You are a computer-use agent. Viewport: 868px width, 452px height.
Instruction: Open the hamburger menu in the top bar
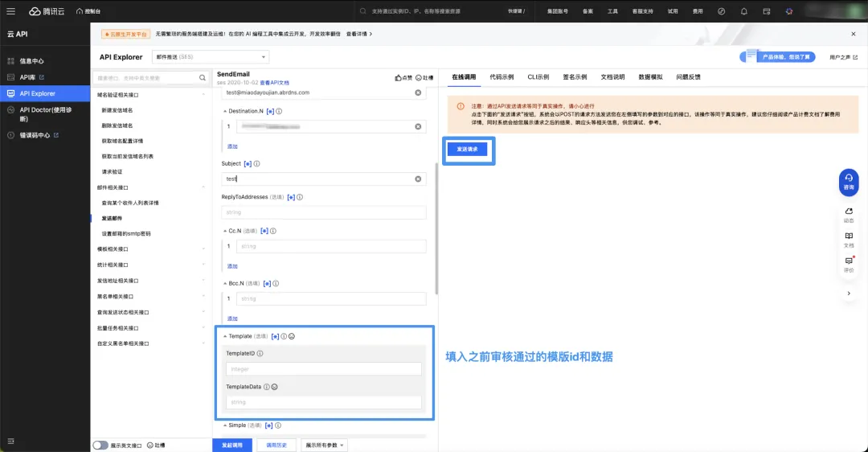tap(10, 11)
